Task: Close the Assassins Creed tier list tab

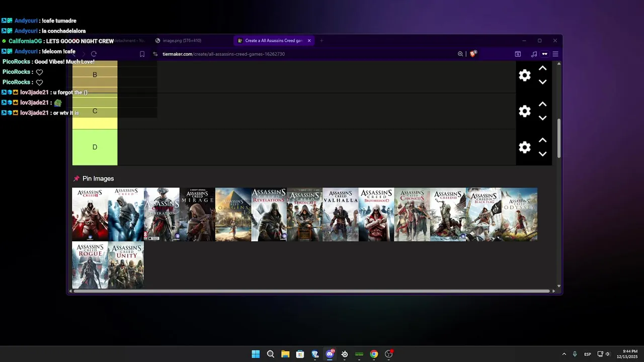Action: coord(309,41)
